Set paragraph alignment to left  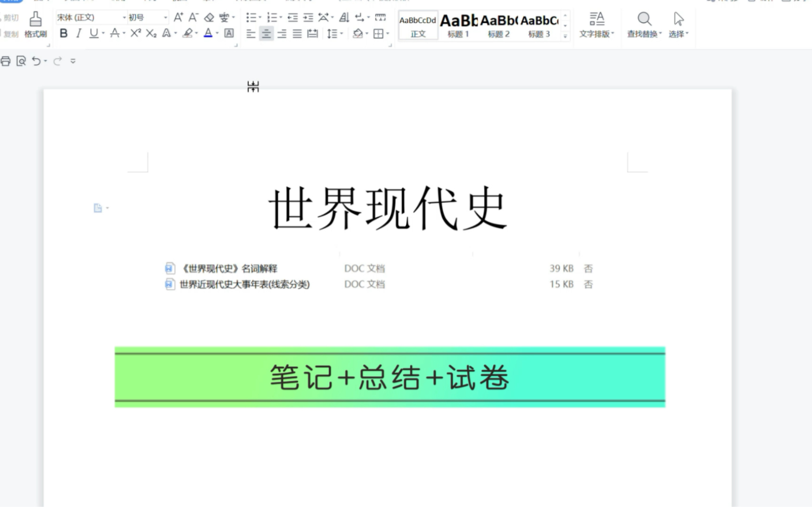251,34
